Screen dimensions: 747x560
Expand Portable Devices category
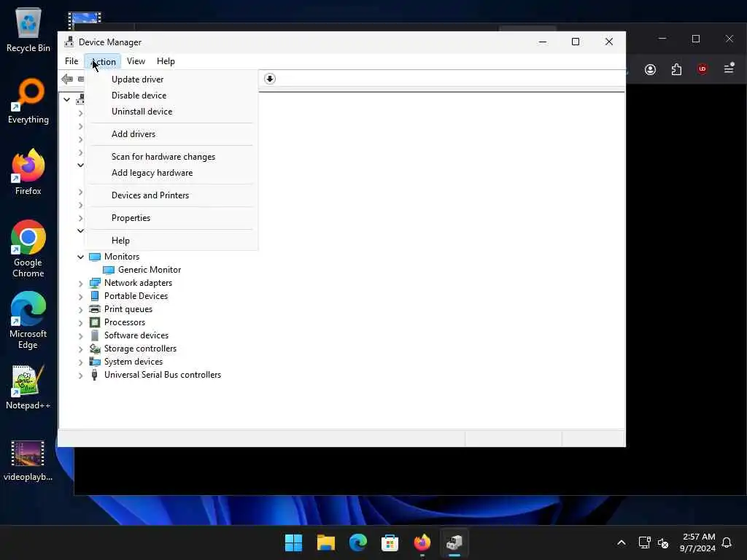pyautogui.click(x=80, y=296)
